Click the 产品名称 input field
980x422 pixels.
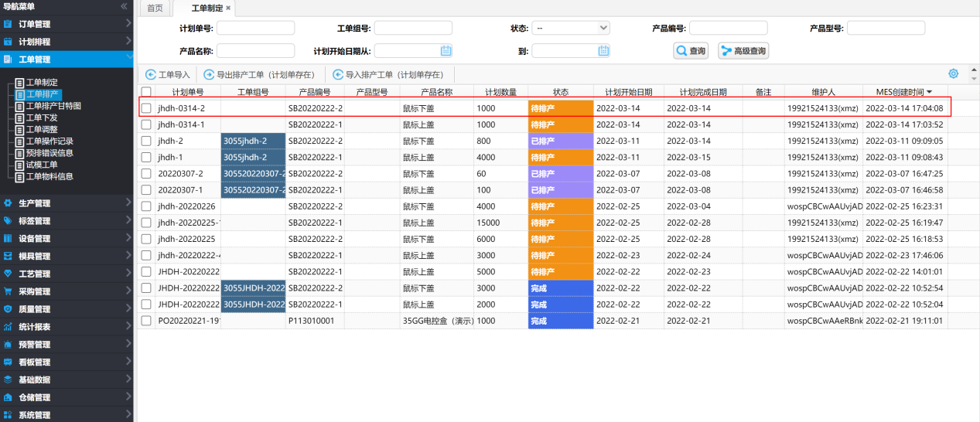pyautogui.click(x=256, y=51)
